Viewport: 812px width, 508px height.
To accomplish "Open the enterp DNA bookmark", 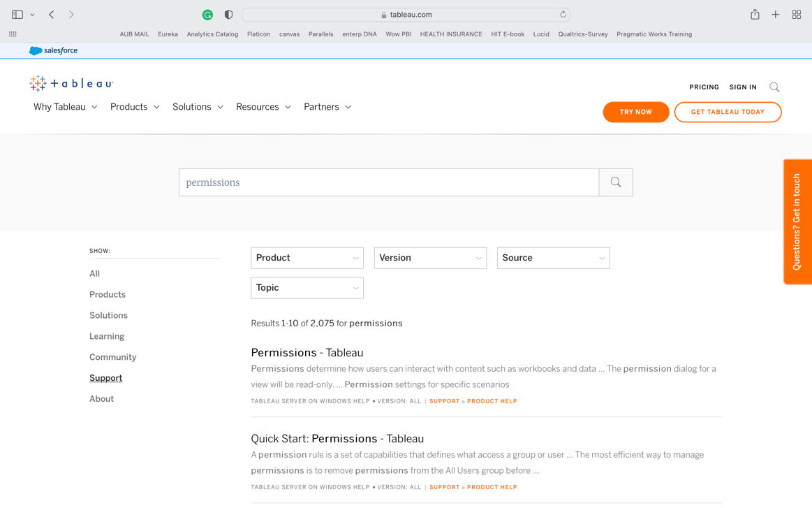I will [360, 34].
